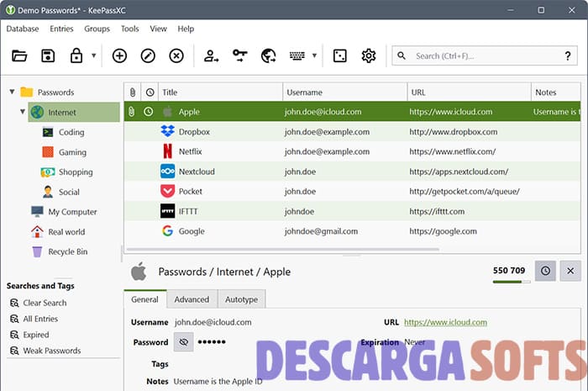The height and width of the screenshot is (391, 588).
Task: Select the Pocket entry
Action: pos(352,192)
